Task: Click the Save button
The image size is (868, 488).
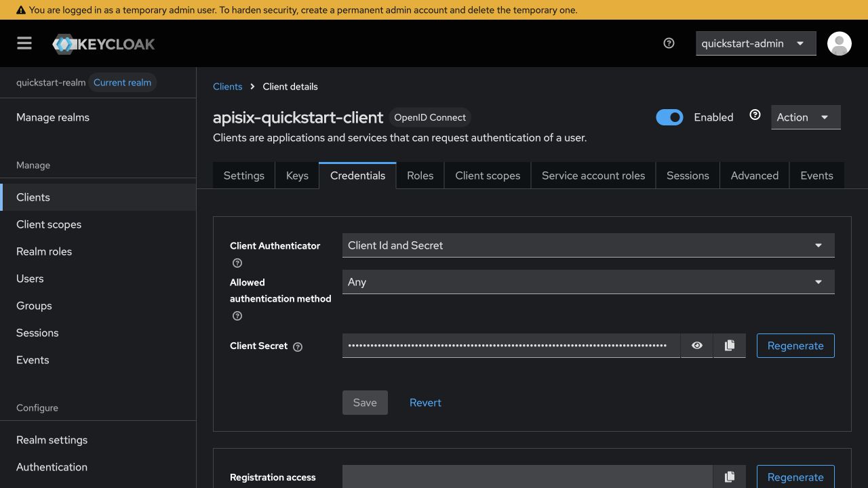Action: pyautogui.click(x=365, y=403)
